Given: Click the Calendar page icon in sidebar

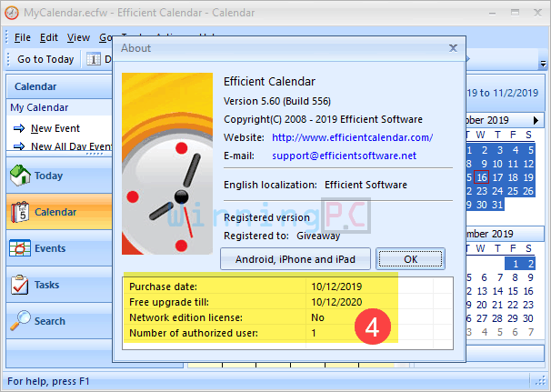Looking at the screenshot, I should point(20,212).
